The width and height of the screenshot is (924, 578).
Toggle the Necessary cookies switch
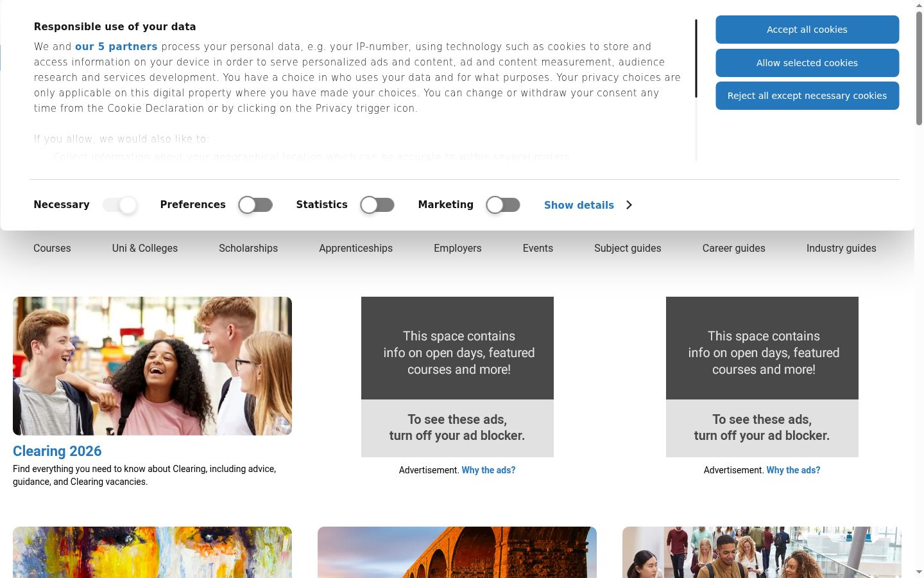120,205
